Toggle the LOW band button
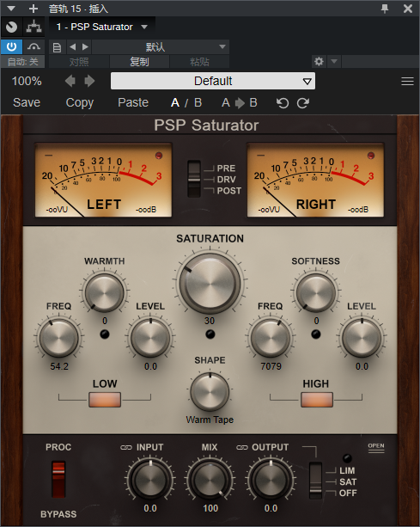This screenshot has height=527, width=420. [x=105, y=400]
